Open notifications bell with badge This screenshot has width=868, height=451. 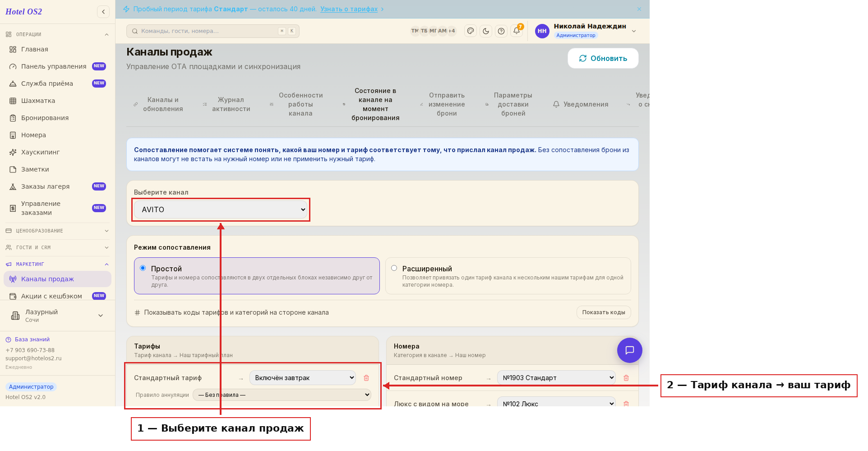[x=517, y=31]
